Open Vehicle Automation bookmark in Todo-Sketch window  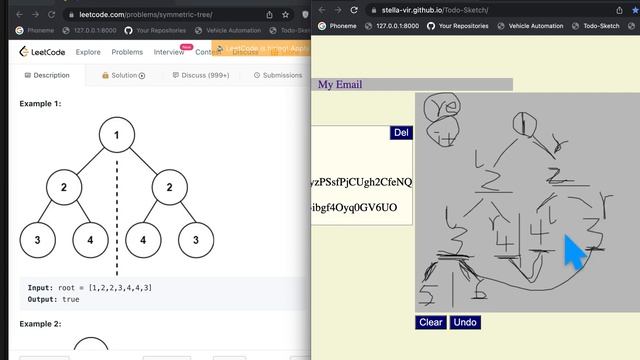click(530, 26)
